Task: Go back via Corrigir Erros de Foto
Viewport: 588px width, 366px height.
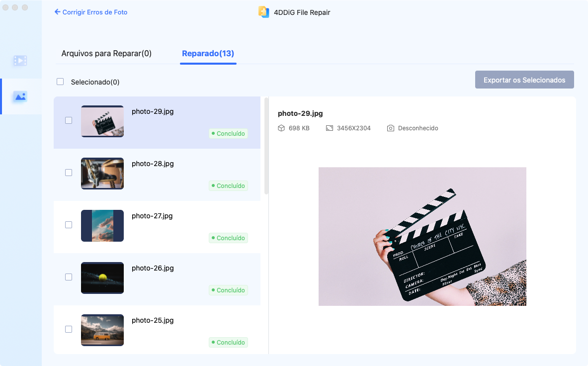Action: (x=94, y=12)
